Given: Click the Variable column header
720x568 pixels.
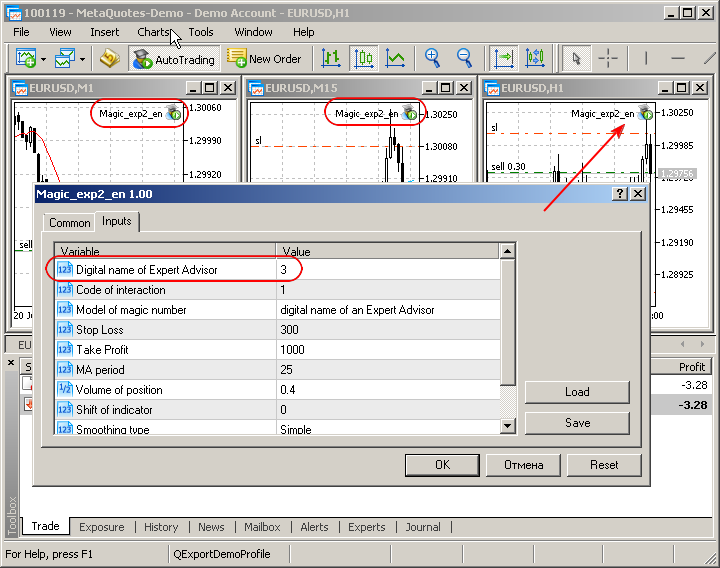Looking at the screenshot, I should [x=166, y=251].
